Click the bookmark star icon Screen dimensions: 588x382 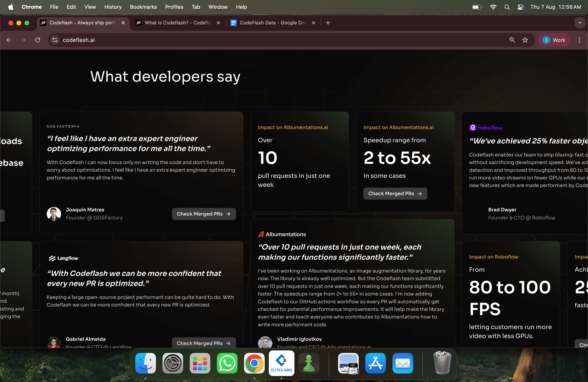[525, 40]
